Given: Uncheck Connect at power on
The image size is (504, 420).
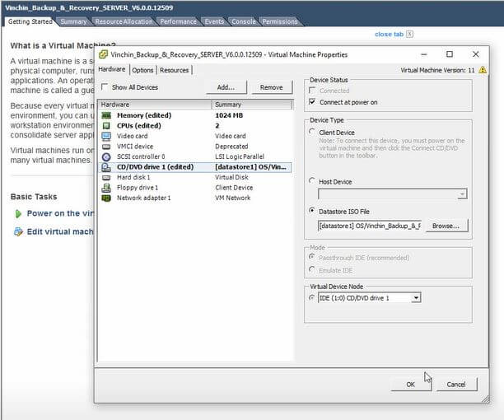Looking at the screenshot, I should 312,102.
